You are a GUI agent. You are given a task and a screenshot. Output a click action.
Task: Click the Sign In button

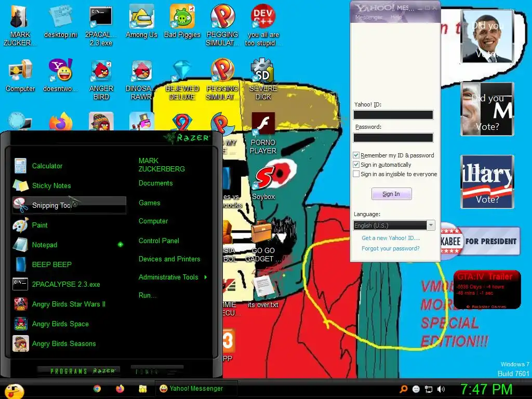tap(392, 194)
